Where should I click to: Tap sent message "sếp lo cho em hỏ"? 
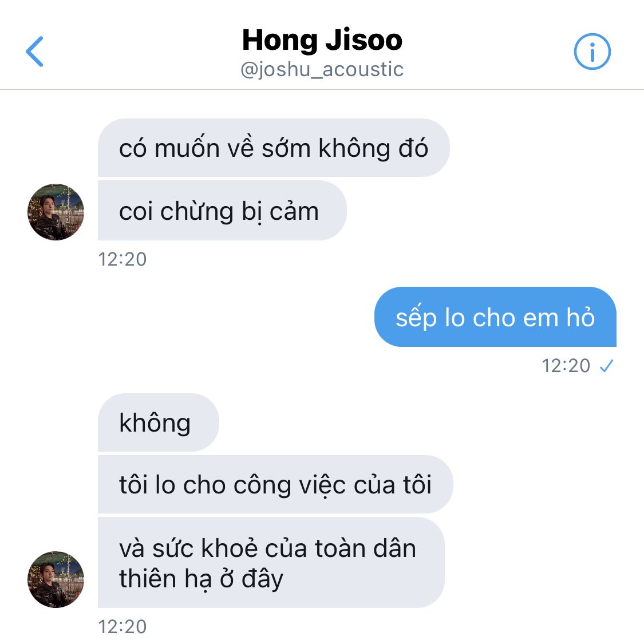(495, 317)
